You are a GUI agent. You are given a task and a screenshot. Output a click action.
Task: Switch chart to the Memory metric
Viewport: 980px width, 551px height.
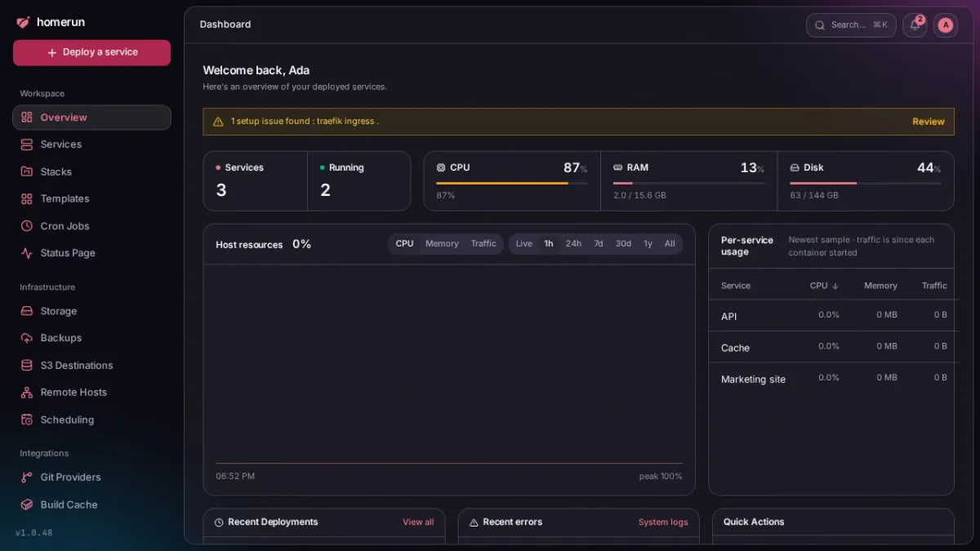coord(442,244)
